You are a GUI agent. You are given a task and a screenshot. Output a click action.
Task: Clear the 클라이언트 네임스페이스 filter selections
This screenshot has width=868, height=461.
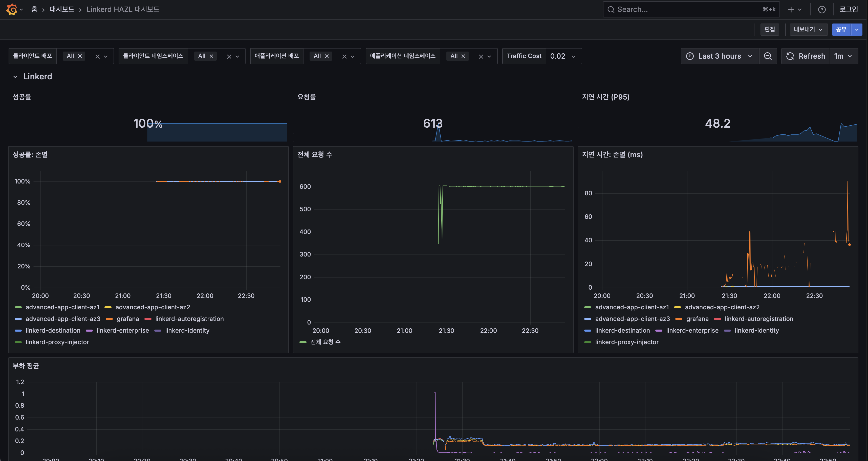click(229, 57)
